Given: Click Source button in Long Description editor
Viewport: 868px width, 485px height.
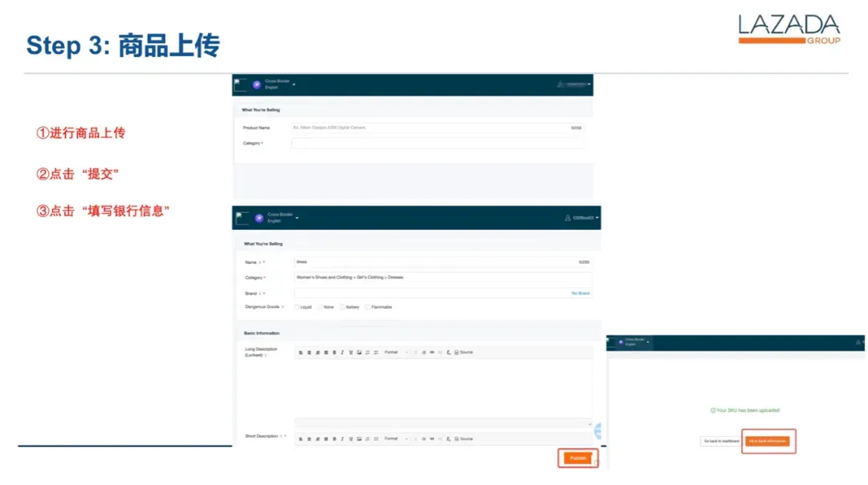Looking at the screenshot, I should point(464,352).
